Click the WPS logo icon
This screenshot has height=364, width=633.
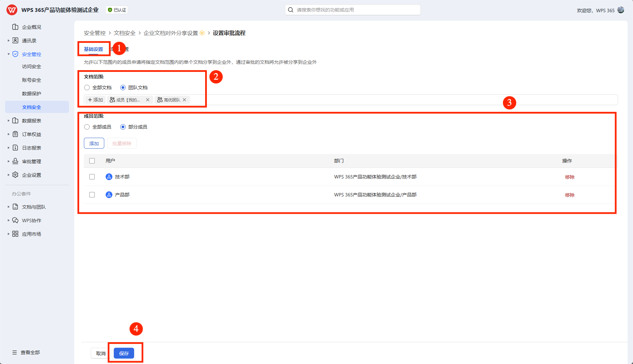point(12,10)
